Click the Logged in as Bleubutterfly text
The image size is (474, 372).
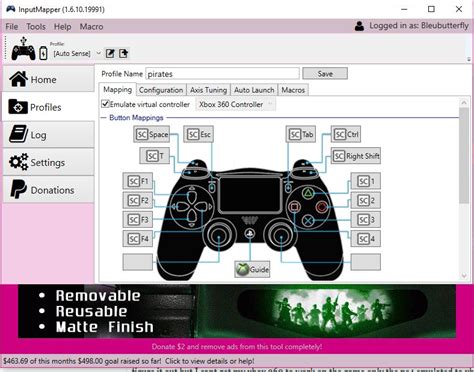[x=419, y=26]
